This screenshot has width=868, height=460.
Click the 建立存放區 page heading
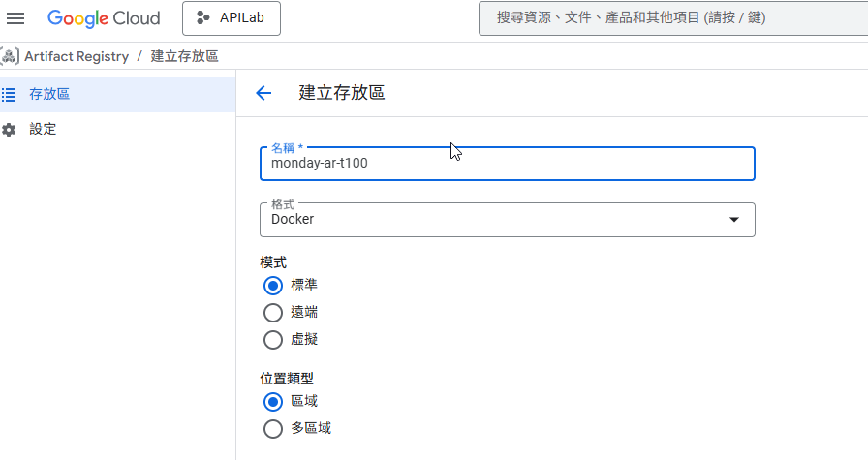pos(342,92)
